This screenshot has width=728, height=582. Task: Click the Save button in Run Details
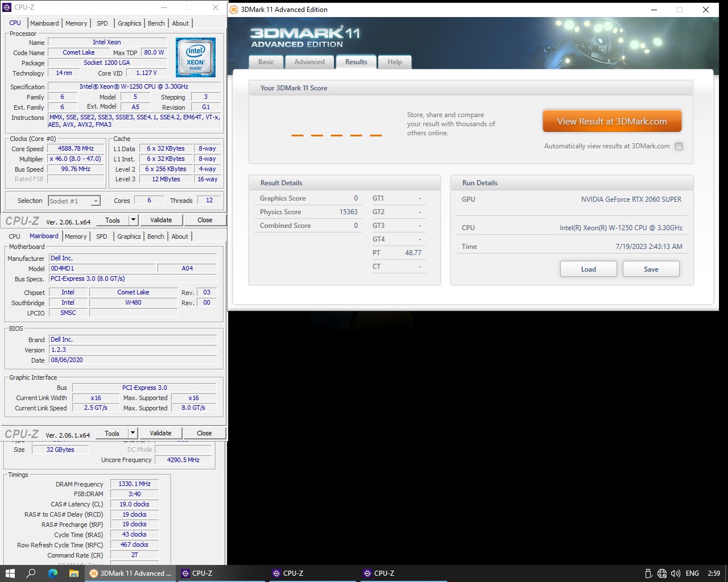[651, 269]
